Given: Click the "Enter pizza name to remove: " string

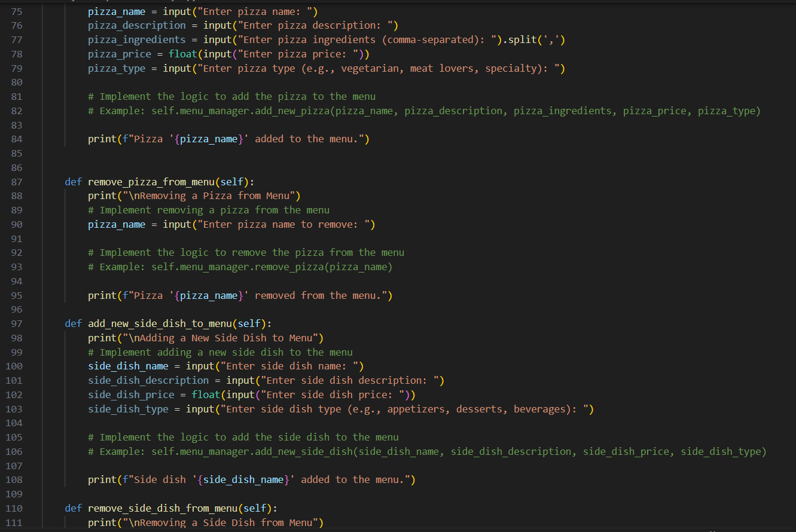Looking at the screenshot, I should tap(283, 224).
